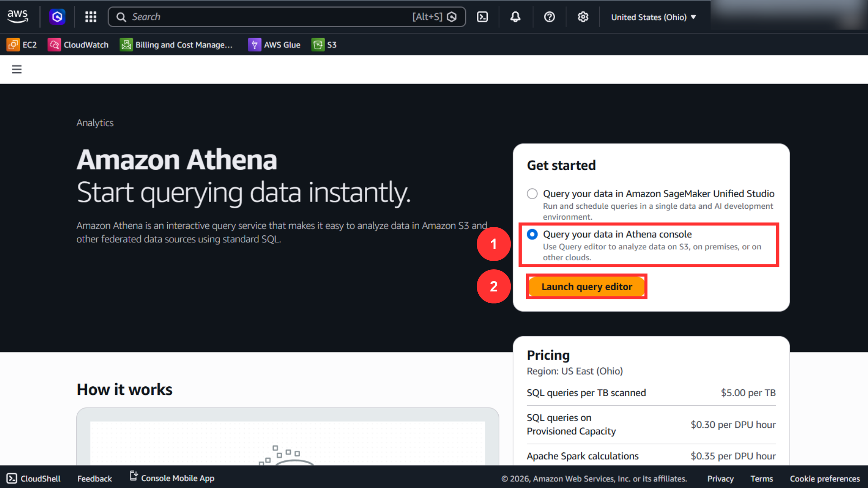Click the AWS logo home icon
This screenshot has height=488, width=868.
tap(18, 16)
